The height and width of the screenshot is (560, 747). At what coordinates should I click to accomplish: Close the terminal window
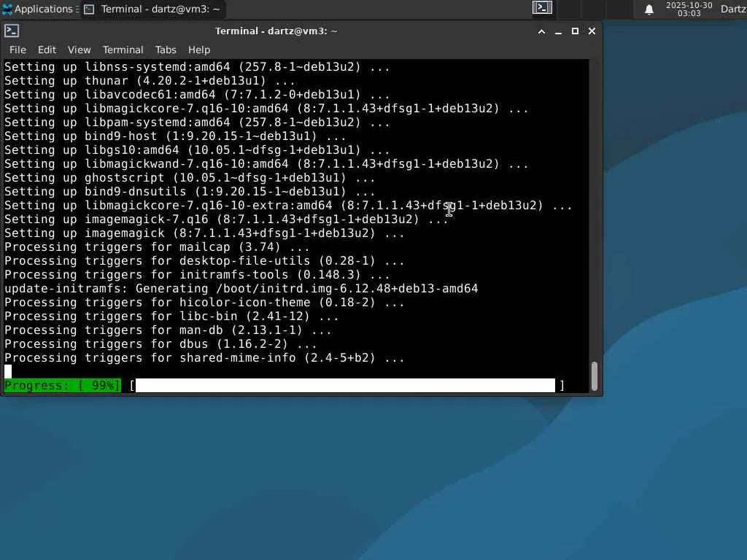(x=592, y=31)
